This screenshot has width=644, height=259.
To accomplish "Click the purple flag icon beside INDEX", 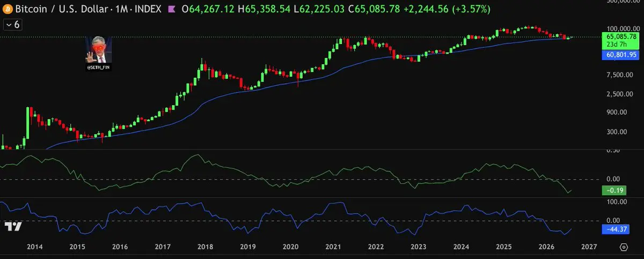I will point(172,10).
